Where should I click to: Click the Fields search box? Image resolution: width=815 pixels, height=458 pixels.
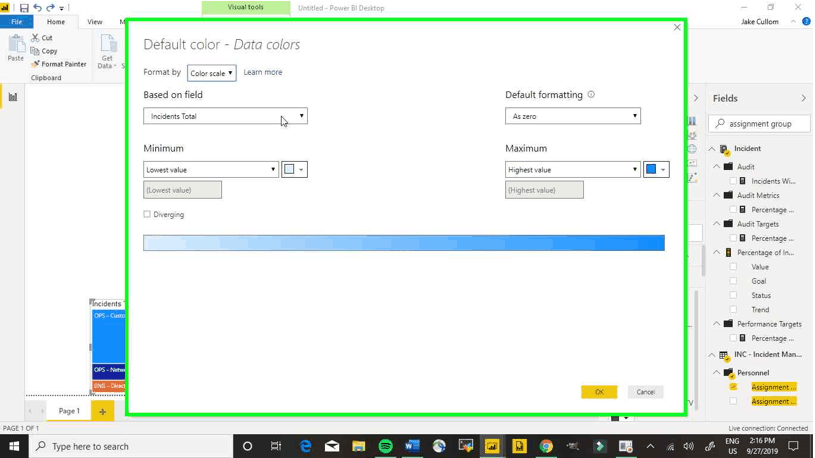point(759,124)
